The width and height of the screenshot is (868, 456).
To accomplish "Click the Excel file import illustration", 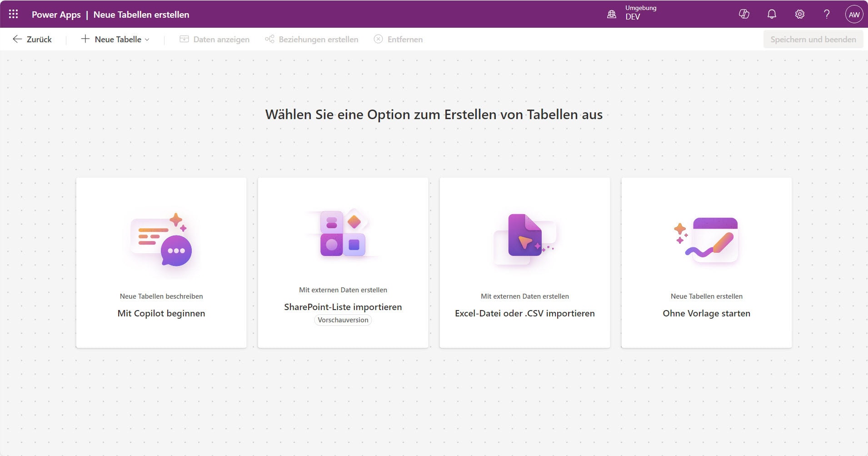I will pos(525,240).
